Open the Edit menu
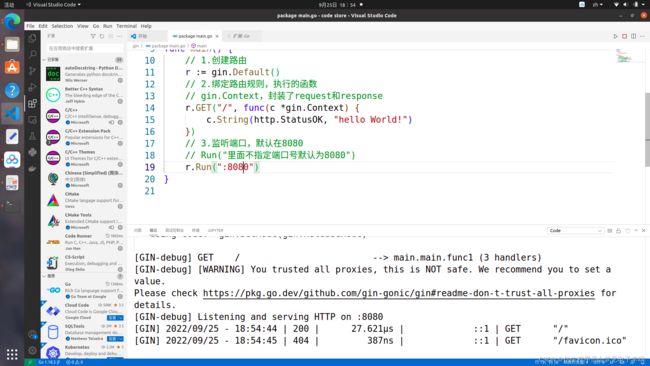This screenshot has height=366, width=650. point(43,26)
